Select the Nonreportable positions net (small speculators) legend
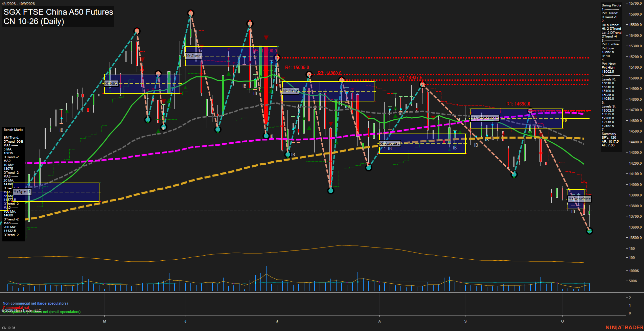The image size is (644, 331). pyautogui.click(x=42, y=312)
